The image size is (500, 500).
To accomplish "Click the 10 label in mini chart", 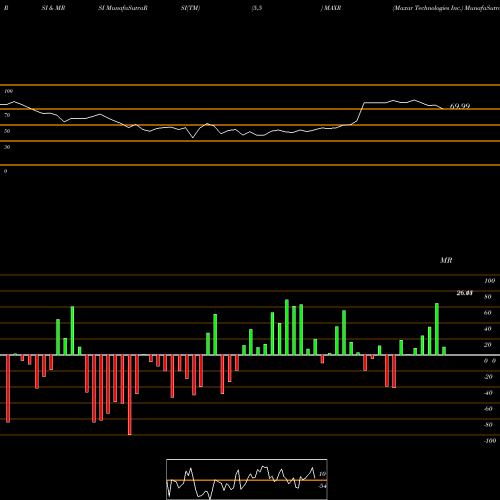I will 322,474.
